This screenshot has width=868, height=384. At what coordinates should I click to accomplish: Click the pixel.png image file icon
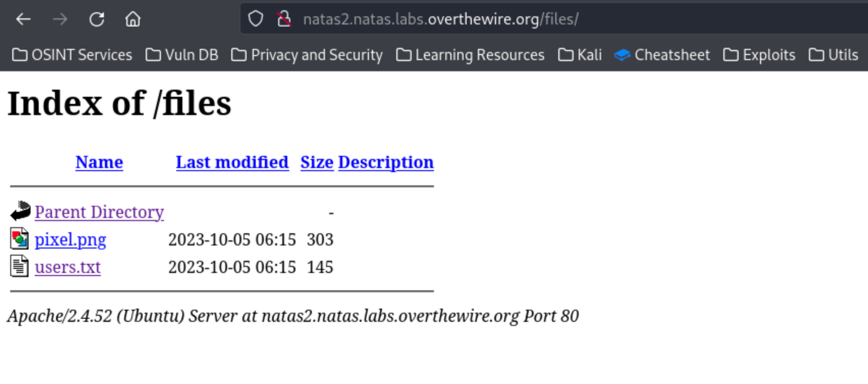point(19,239)
